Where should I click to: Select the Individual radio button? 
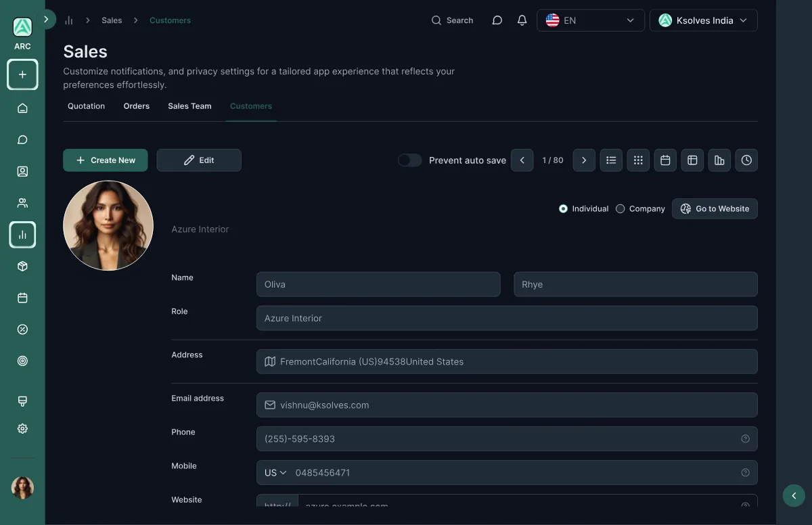pos(563,209)
